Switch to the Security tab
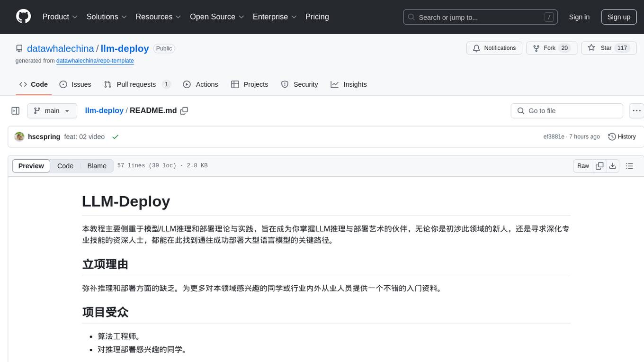Screen dimensions: 644x362 299,84
